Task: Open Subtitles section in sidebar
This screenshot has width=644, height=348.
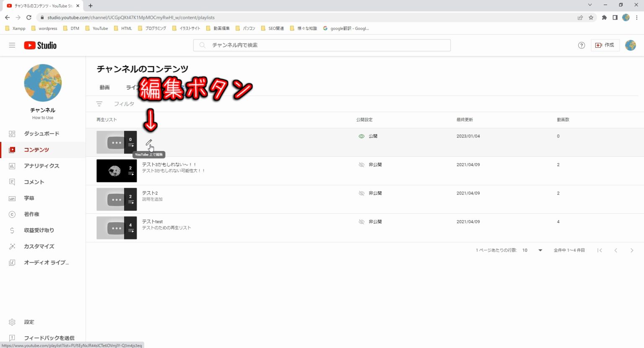Action: (x=29, y=198)
